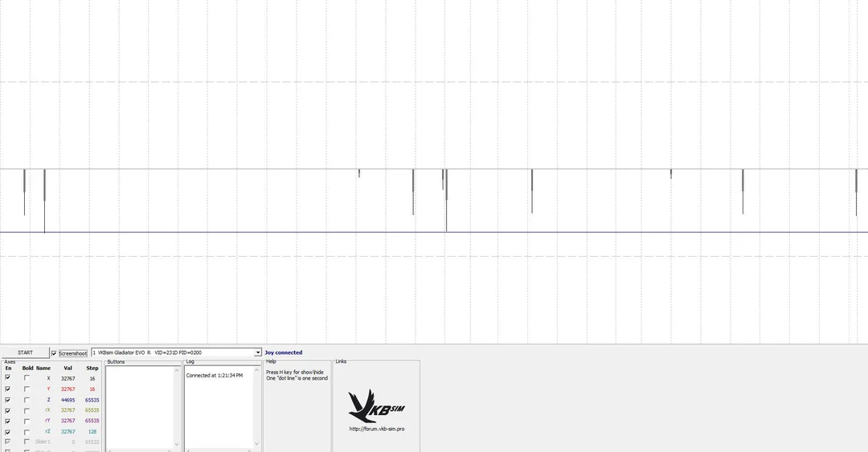Disable the X axis En checkbox
The image size is (868, 452).
[8, 378]
